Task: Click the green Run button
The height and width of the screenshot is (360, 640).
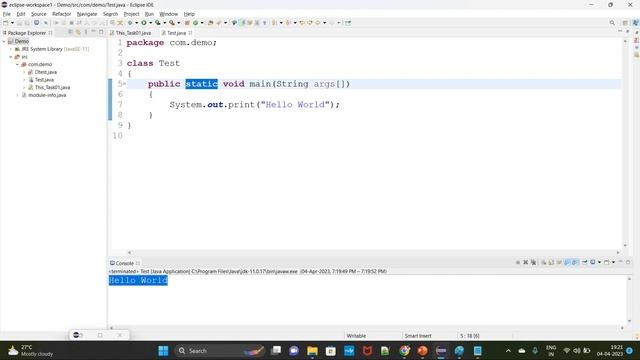Action: [144, 23]
